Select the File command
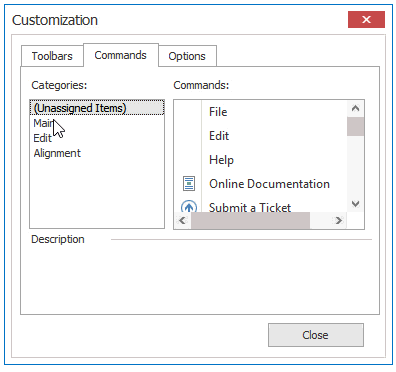 (x=260, y=112)
